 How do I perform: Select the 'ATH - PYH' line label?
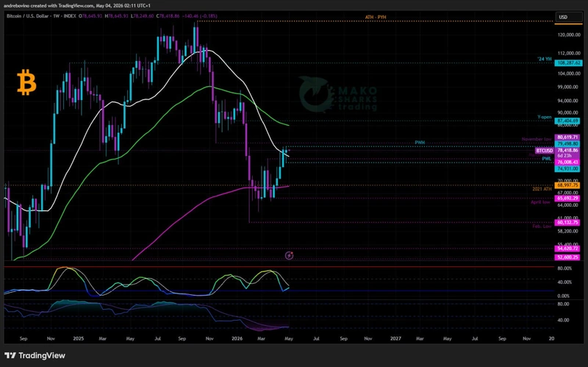(x=376, y=17)
